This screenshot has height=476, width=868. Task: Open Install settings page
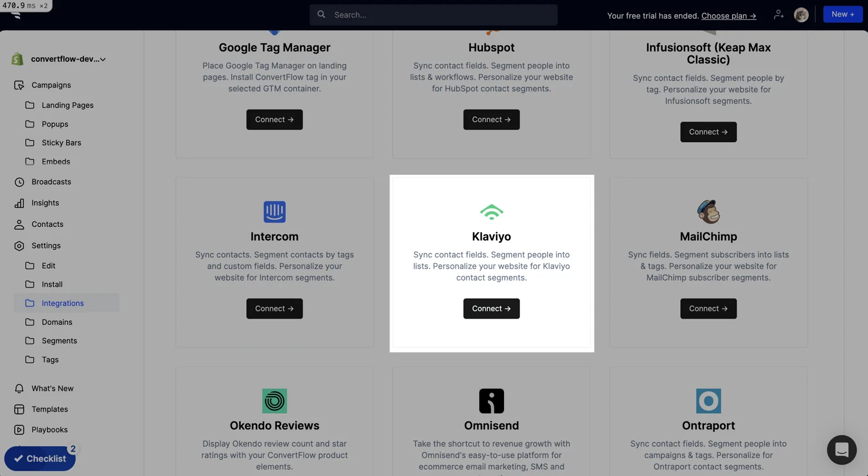pyautogui.click(x=52, y=284)
